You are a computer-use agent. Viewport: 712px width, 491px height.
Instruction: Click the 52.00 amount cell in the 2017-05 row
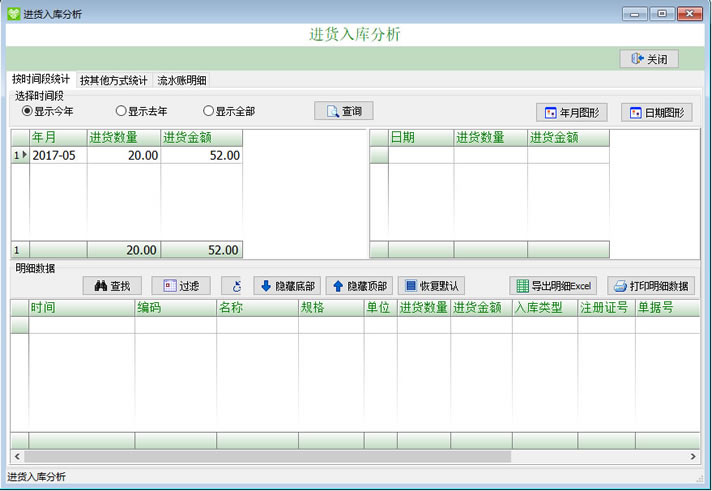(x=202, y=155)
